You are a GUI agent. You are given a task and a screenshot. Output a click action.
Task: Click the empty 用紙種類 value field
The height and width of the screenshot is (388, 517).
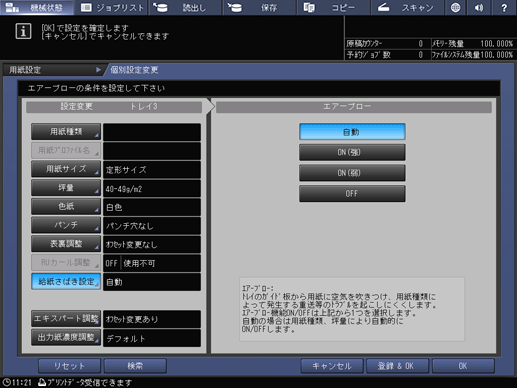pyautogui.click(x=152, y=132)
